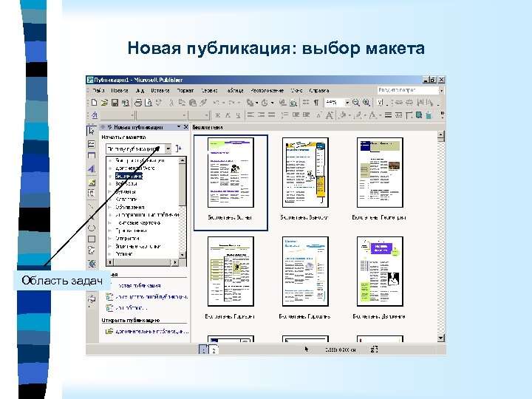Open the Справка menu
This screenshot has height=399, width=532.
[x=319, y=91]
